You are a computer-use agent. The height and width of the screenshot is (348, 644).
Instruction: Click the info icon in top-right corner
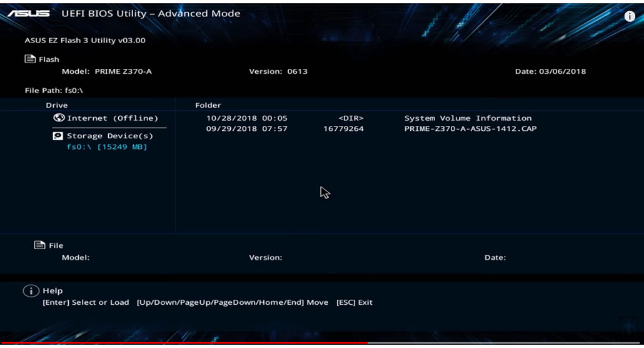point(630,16)
